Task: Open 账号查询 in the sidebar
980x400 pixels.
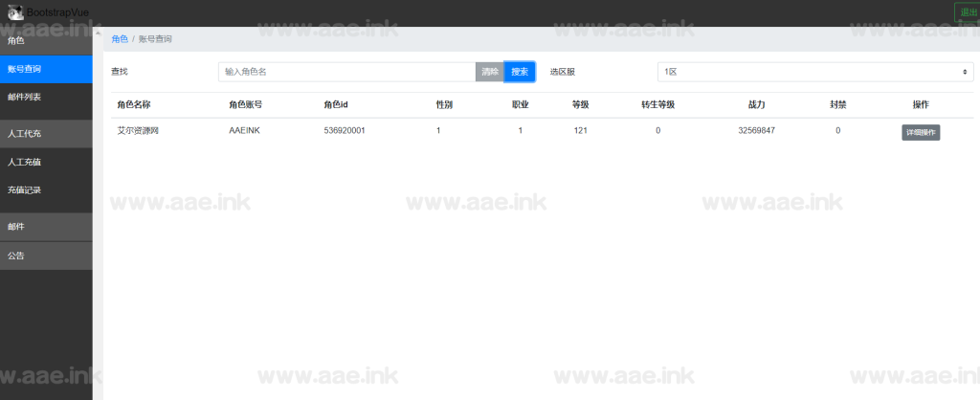Action: [x=46, y=69]
